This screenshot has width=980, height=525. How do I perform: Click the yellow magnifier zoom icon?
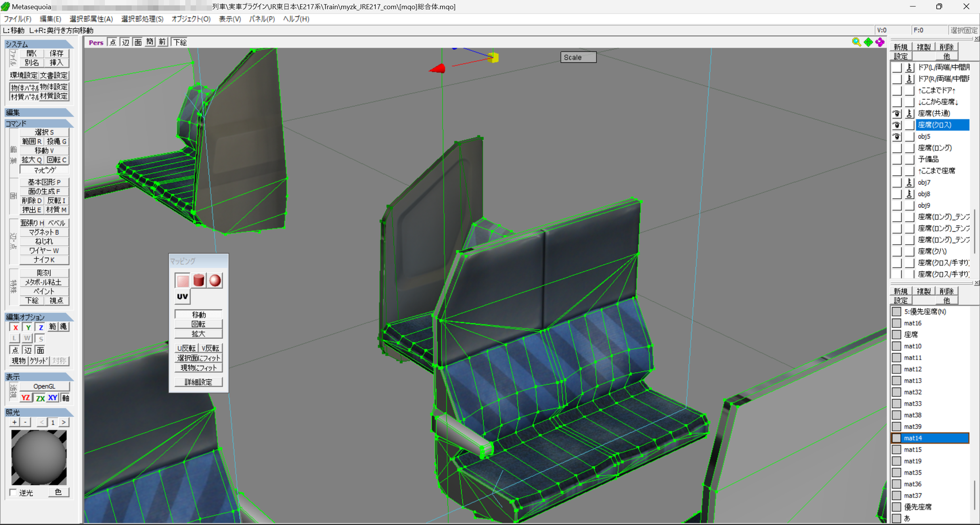857,42
